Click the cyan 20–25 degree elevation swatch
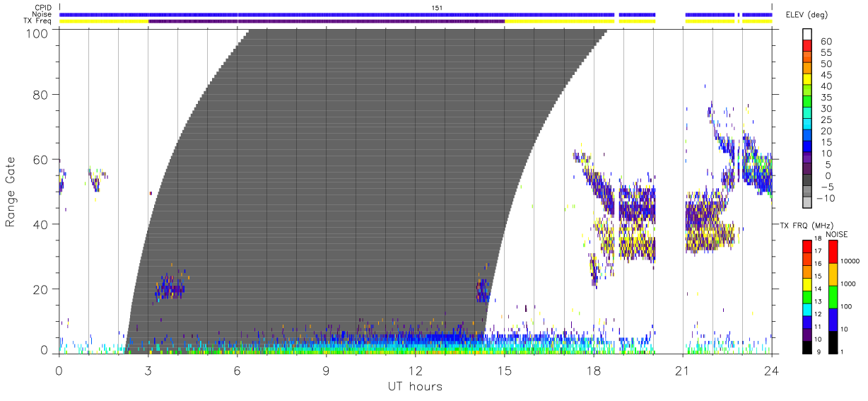 point(807,125)
